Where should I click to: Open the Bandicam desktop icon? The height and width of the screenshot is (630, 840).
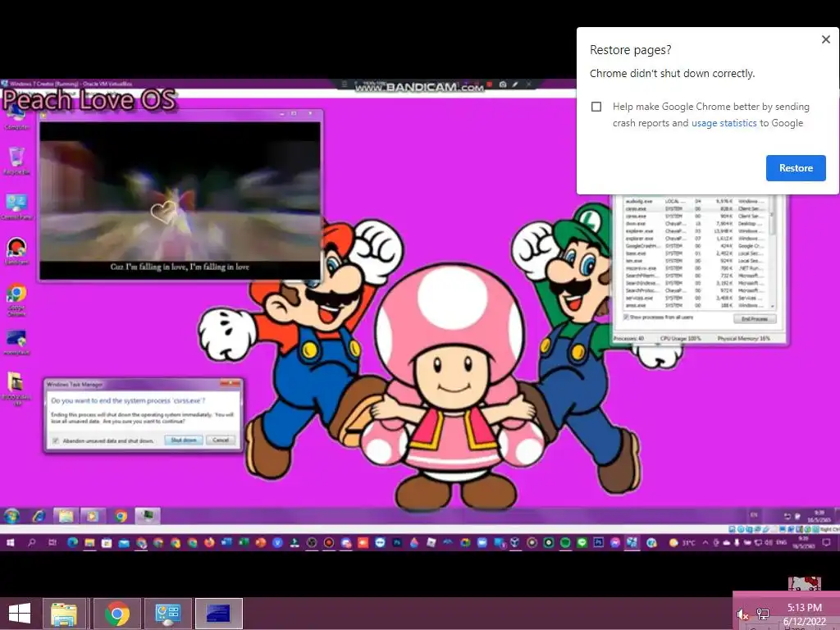tap(16, 251)
